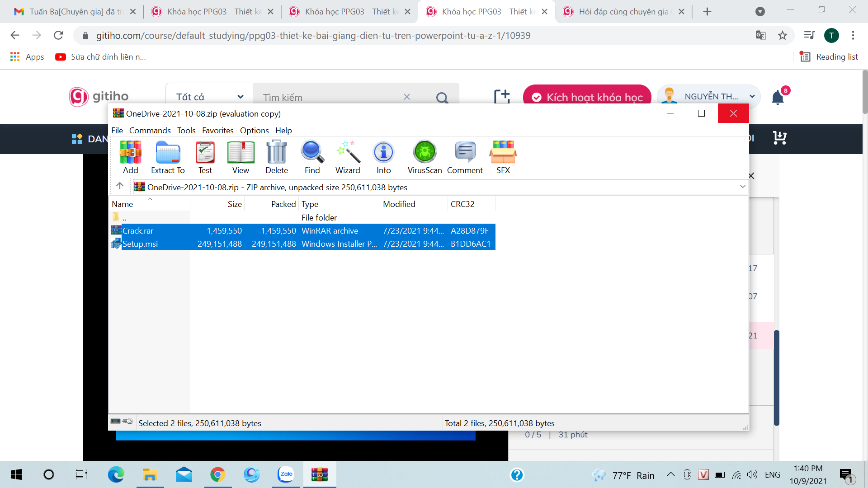Switch to the Gmail browser tab
Image resolution: width=868 pixels, height=488 pixels.
click(x=75, y=12)
